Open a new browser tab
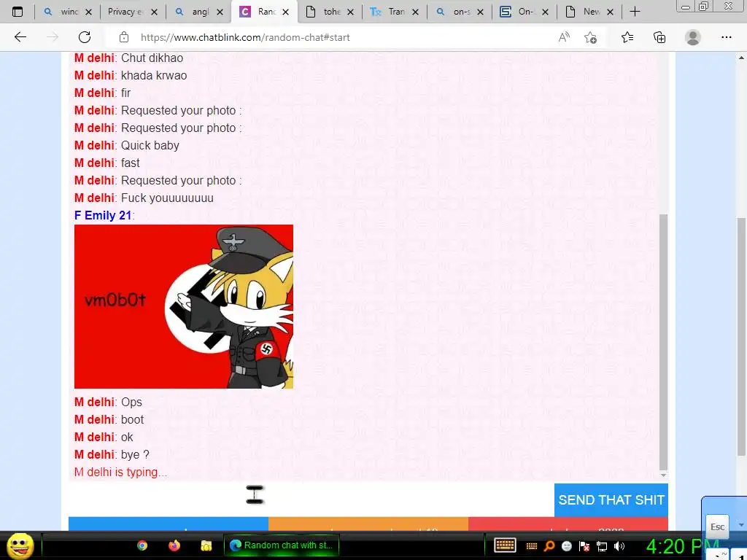The image size is (747, 560). click(635, 12)
